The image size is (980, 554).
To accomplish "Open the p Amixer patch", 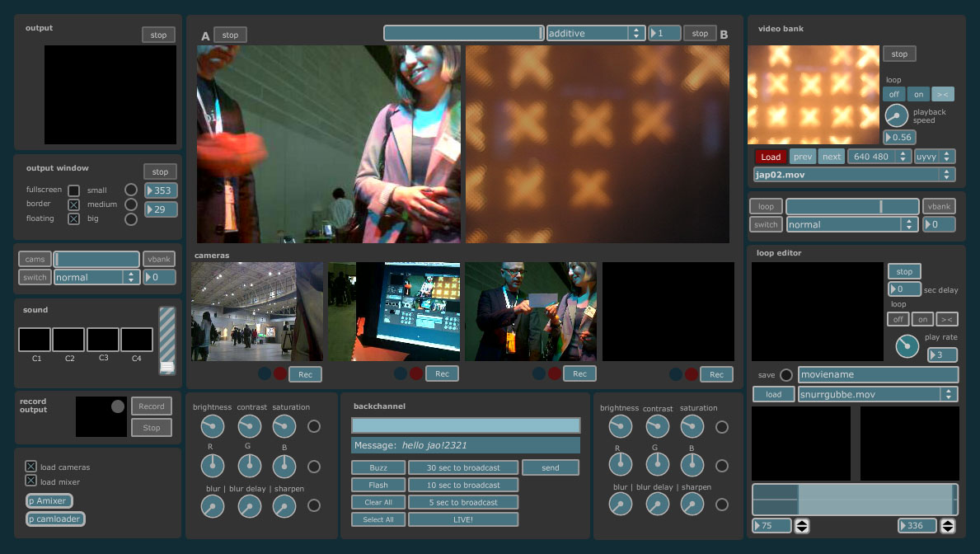I will coord(49,500).
